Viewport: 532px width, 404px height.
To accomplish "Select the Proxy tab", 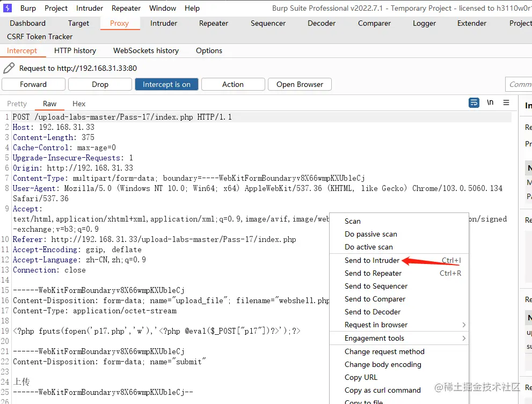I will [119, 23].
